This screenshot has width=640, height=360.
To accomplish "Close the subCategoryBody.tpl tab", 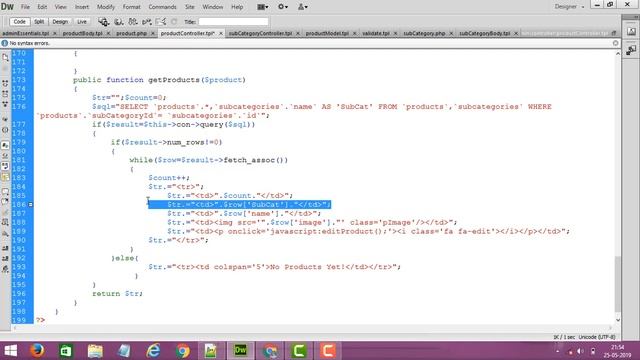I will (x=516, y=33).
